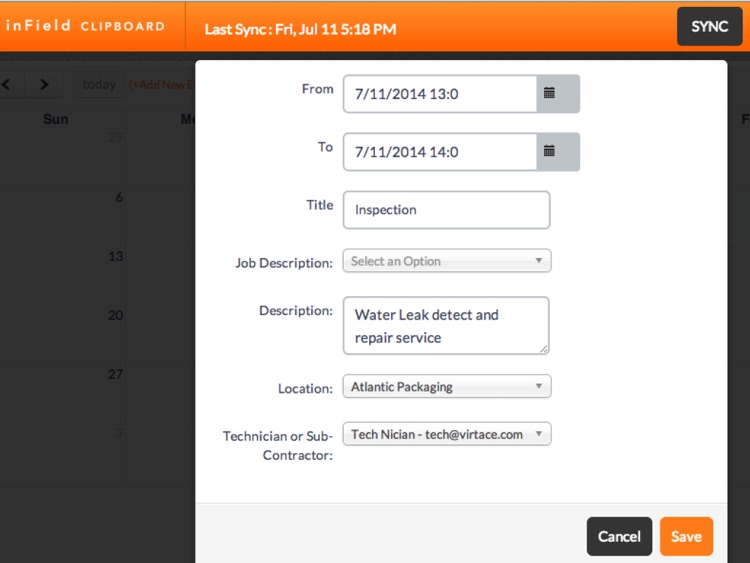Open calendar picker for From date

pyautogui.click(x=558, y=94)
